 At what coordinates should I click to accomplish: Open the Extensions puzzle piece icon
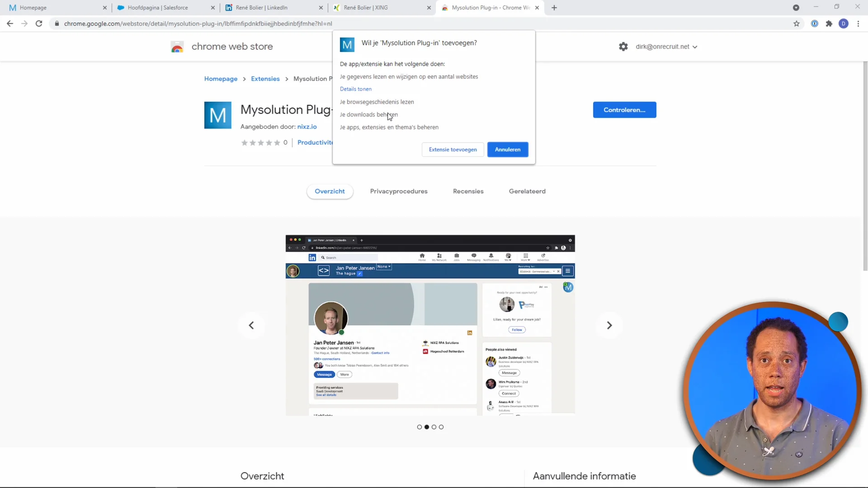click(x=829, y=23)
